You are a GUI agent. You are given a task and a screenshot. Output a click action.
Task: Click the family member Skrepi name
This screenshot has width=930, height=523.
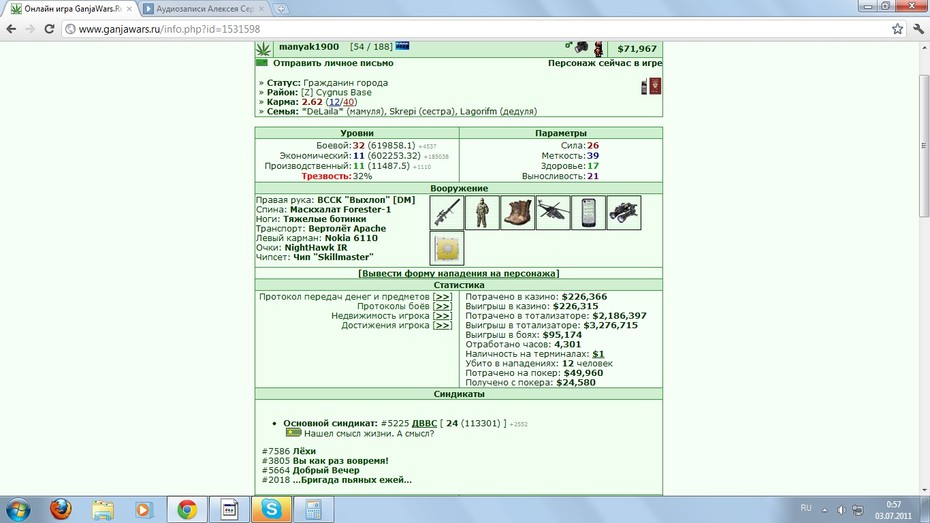point(403,111)
